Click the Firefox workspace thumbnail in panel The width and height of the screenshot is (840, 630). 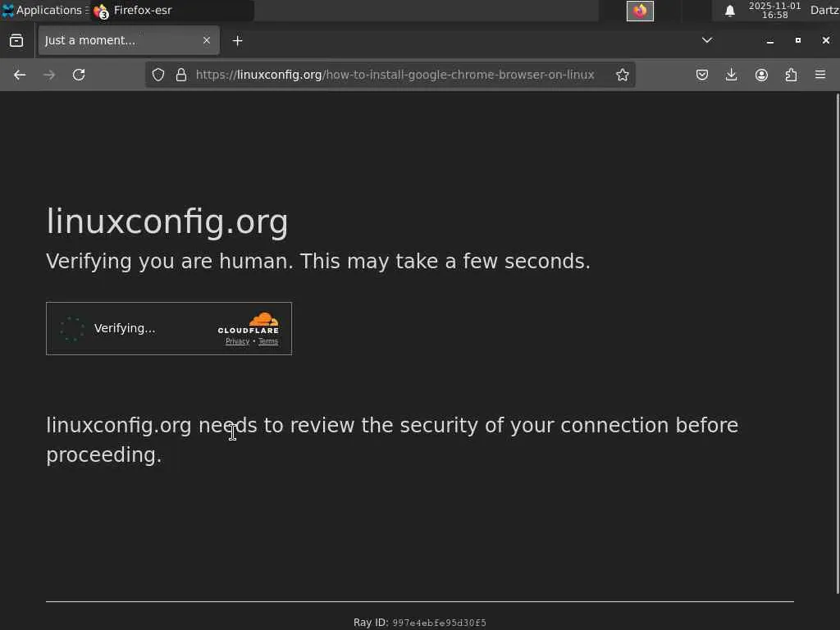(x=640, y=11)
